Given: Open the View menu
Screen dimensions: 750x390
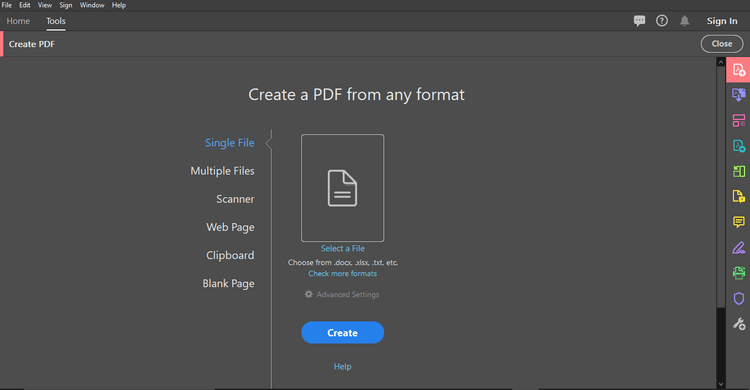Looking at the screenshot, I should pos(44,5).
